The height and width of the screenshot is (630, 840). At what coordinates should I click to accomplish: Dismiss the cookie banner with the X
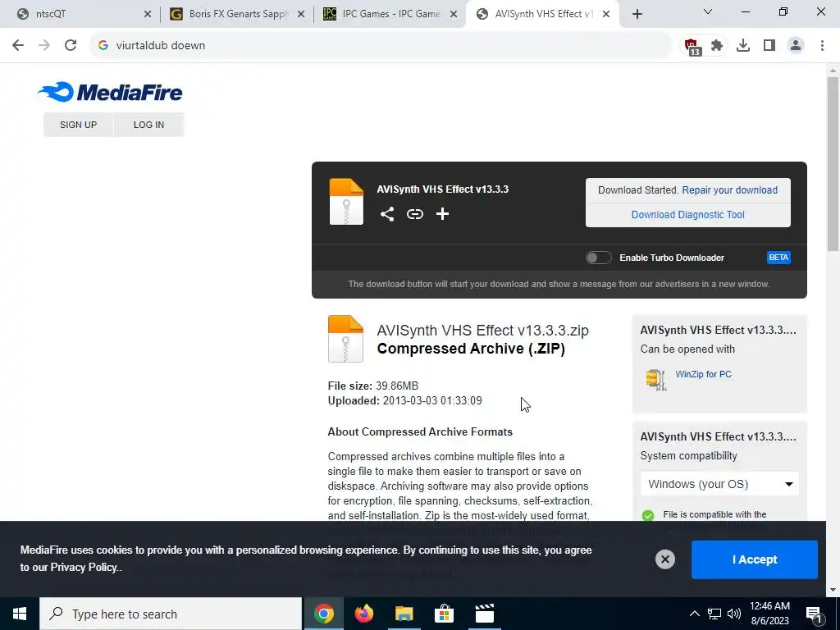(664, 559)
